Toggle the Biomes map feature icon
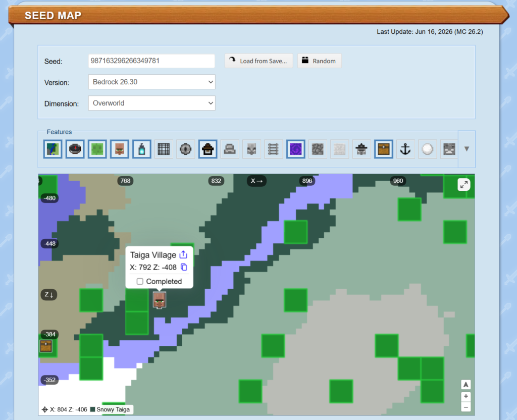The image size is (517, 420). (53, 149)
